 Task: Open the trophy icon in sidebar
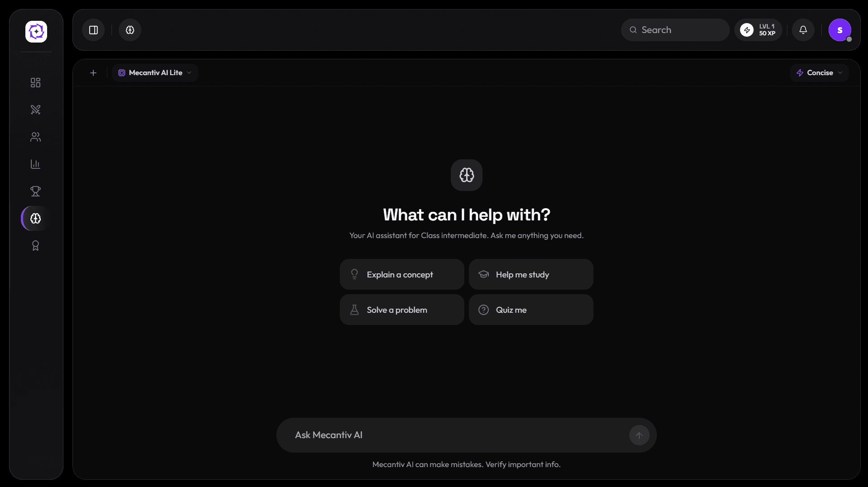[x=35, y=191]
